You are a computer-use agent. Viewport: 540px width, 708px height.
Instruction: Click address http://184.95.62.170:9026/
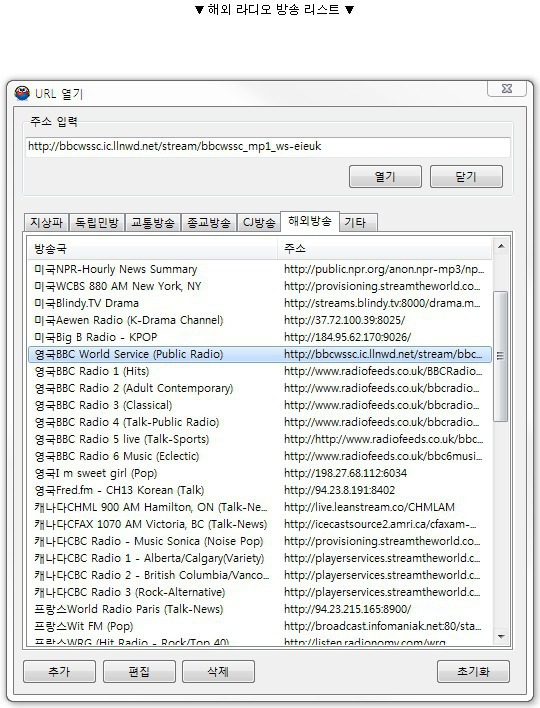347,337
